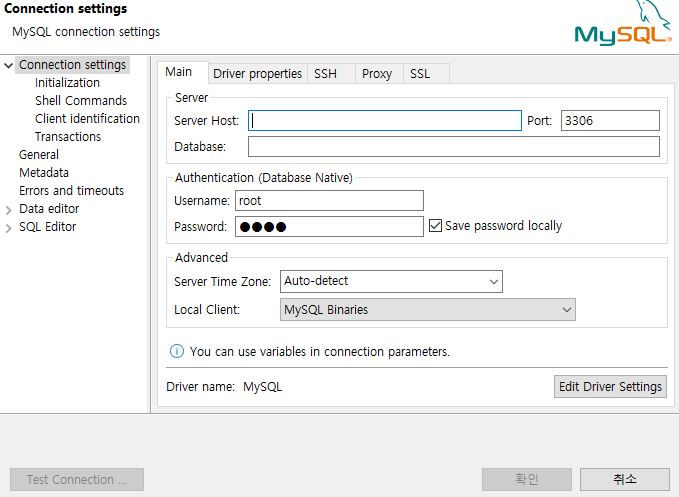
Task: Focus the Server Host input field
Action: (x=385, y=120)
